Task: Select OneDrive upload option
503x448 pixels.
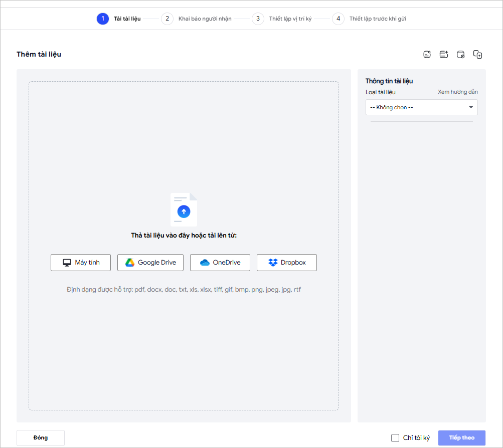Action: 220,263
